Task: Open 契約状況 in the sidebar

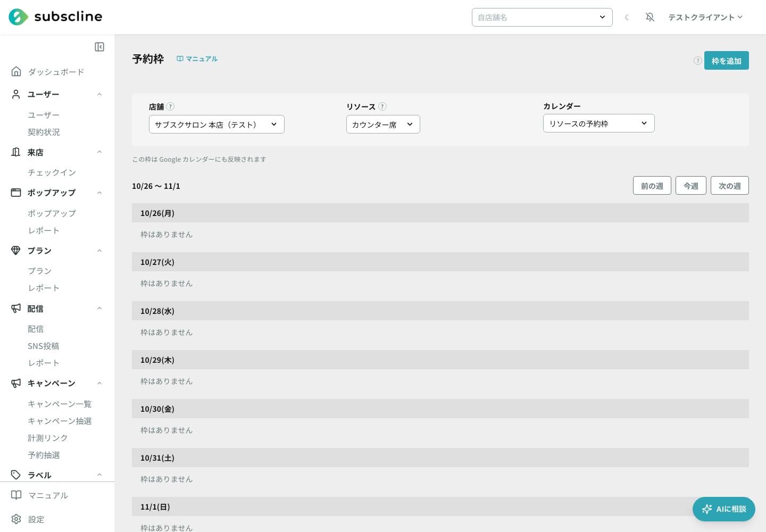Action: [x=44, y=132]
